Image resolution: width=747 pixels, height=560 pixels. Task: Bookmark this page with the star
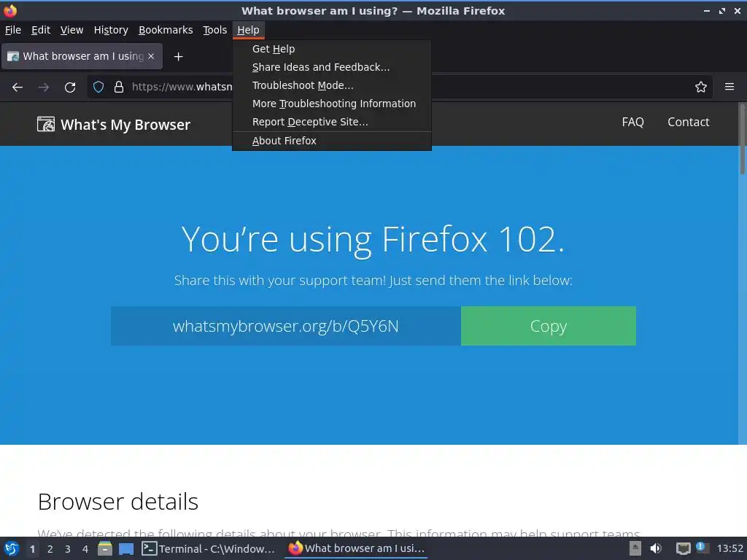coord(701,87)
